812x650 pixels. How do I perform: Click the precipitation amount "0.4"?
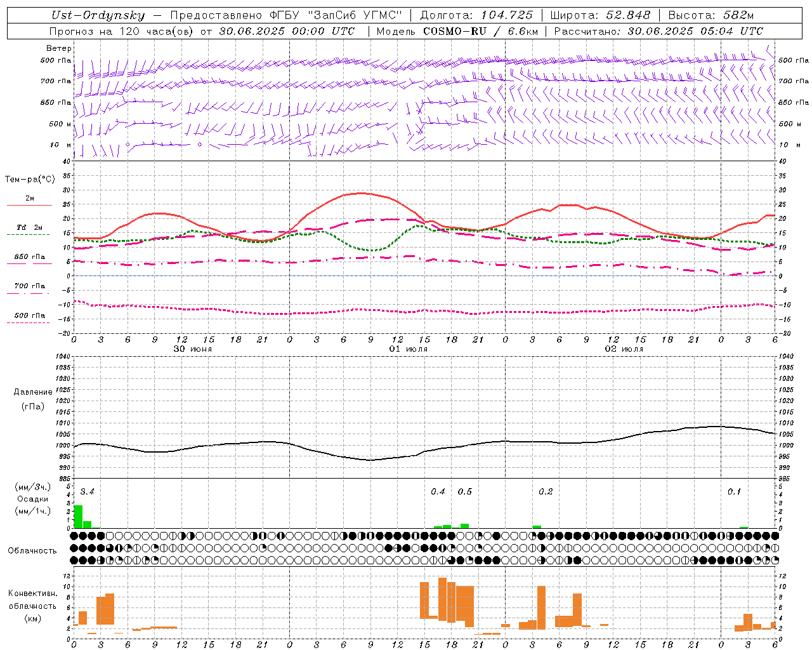point(438,492)
